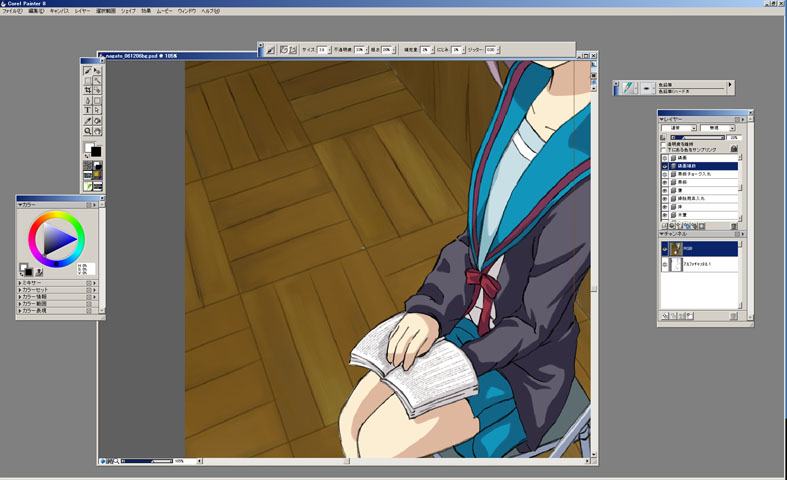
Task: Open the レイヤー menu
Action: [x=82, y=11]
